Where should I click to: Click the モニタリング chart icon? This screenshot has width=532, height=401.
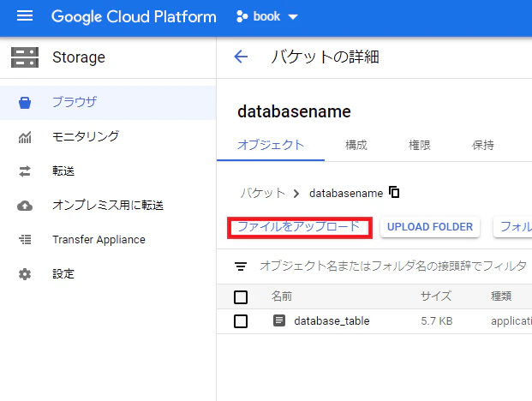(25, 137)
